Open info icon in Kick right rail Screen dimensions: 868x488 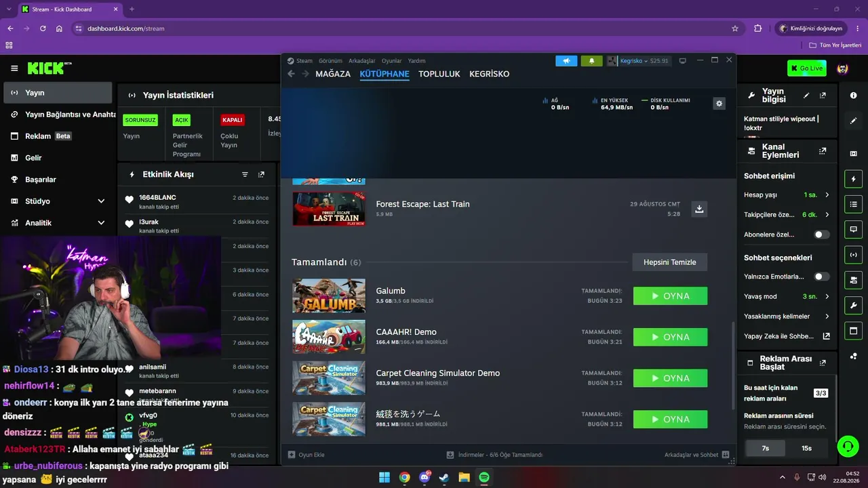click(853, 96)
